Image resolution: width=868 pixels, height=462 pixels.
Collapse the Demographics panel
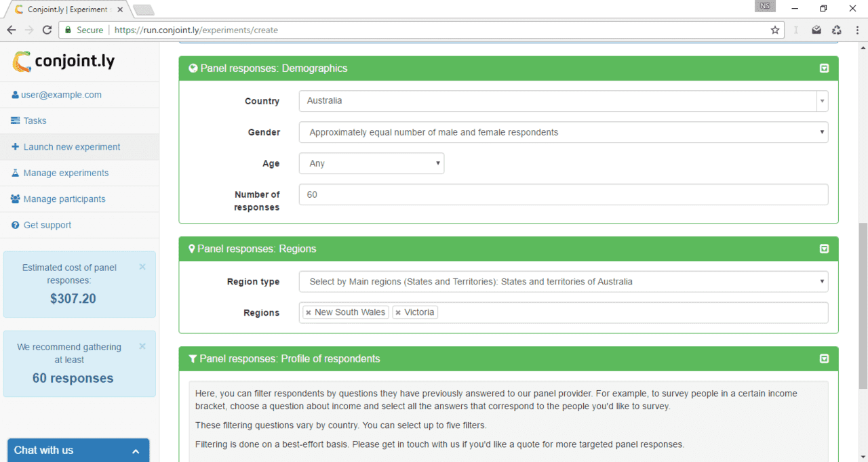coord(824,68)
